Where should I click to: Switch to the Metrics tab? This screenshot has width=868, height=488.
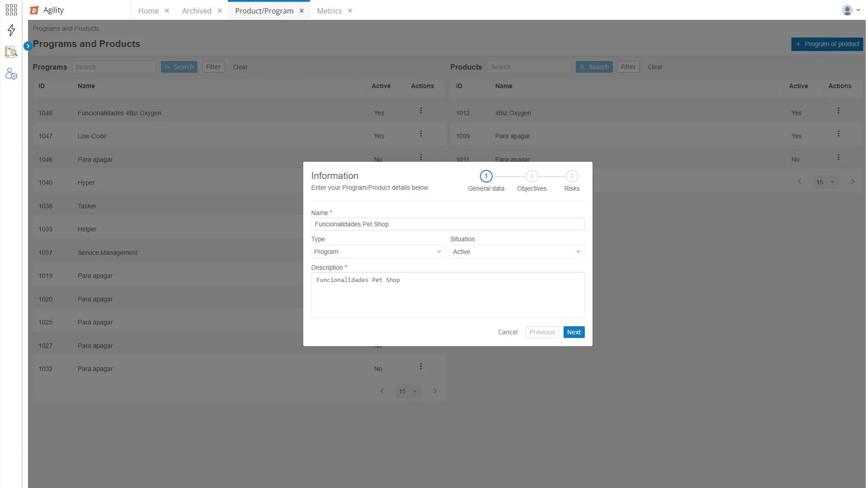tap(329, 11)
